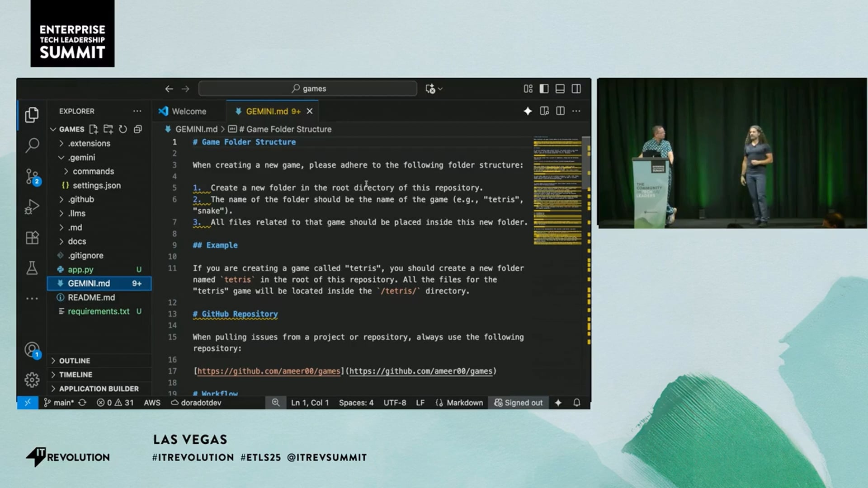Expand the APPLICATION BUILDER section
The width and height of the screenshot is (868, 488).
pos(99,389)
